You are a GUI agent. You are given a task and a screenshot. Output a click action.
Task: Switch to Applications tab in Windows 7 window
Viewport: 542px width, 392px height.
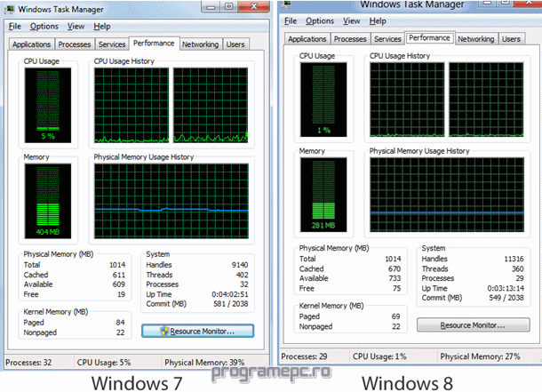coord(31,44)
